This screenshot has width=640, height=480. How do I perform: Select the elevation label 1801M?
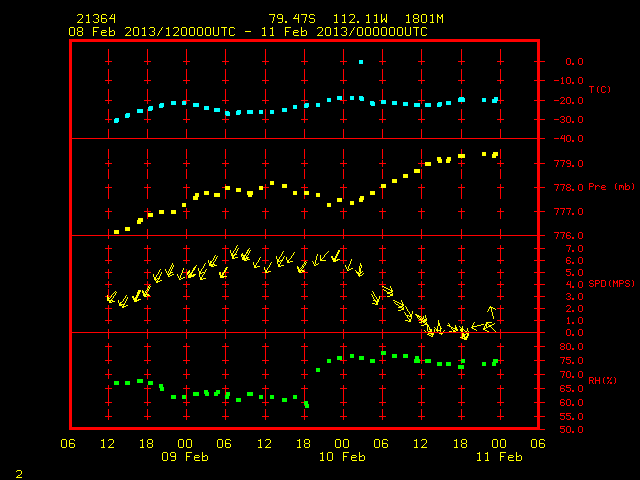tap(424, 19)
